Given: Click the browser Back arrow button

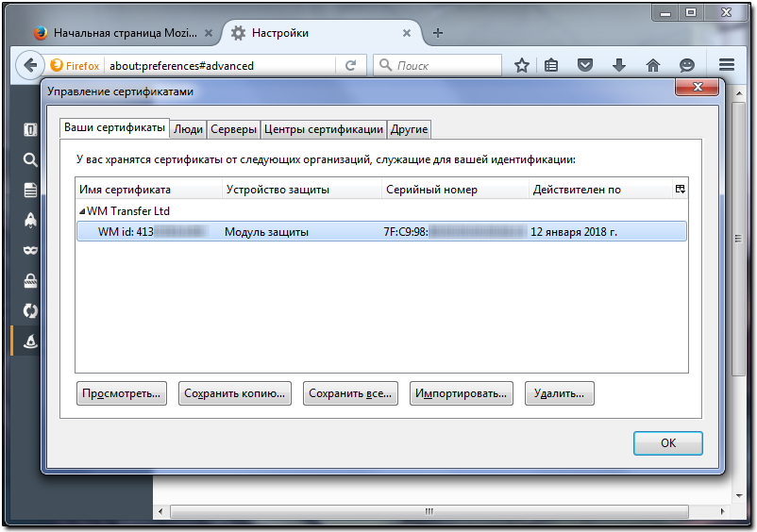Looking at the screenshot, I should [x=30, y=65].
